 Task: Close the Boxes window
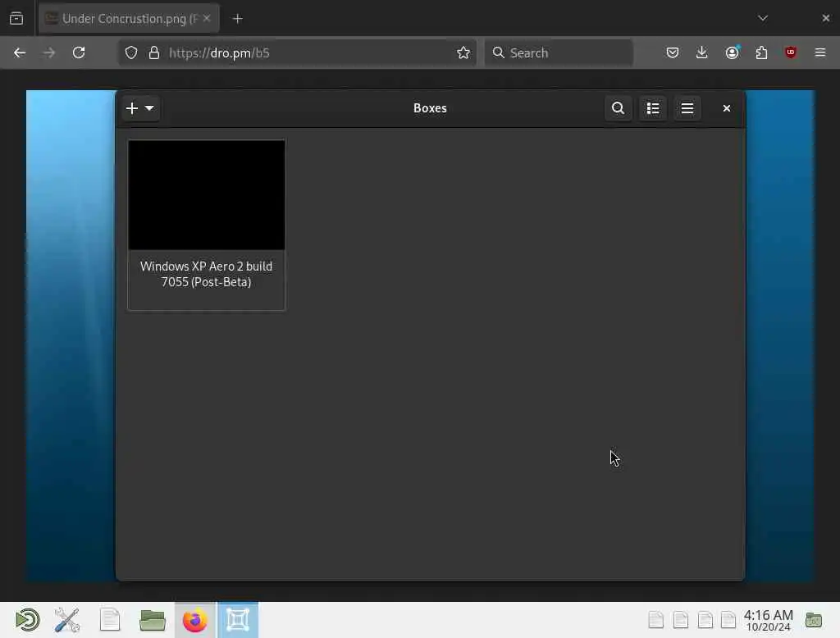[727, 108]
